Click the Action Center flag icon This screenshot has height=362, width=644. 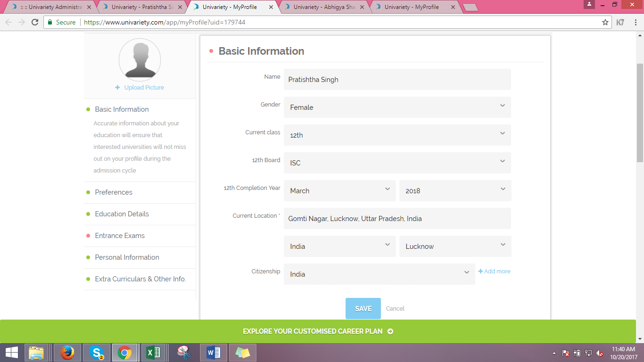coord(566,353)
